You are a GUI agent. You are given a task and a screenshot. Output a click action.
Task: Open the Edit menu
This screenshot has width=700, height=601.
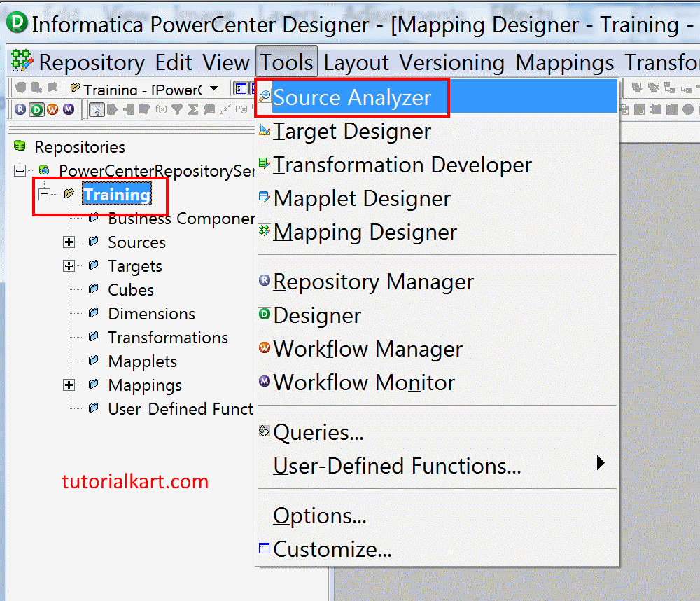pyautogui.click(x=174, y=62)
